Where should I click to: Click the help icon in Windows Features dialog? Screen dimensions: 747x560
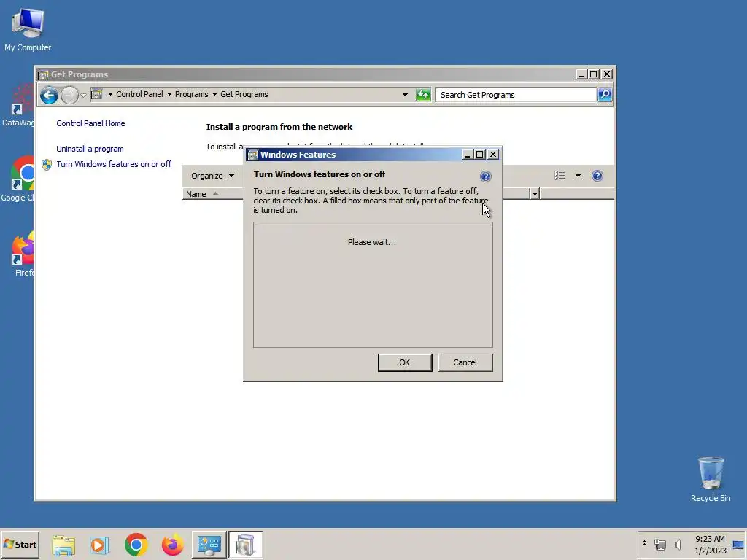pyautogui.click(x=485, y=176)
